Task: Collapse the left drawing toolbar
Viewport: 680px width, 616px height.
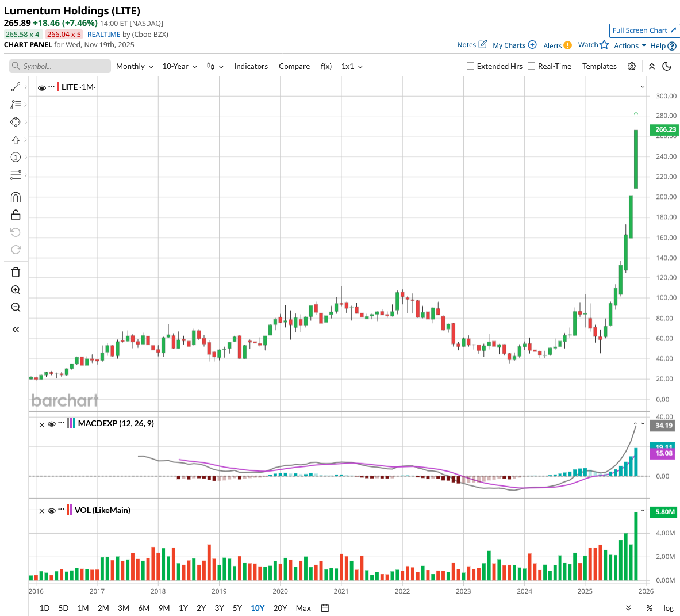Action: pos(16,330)
